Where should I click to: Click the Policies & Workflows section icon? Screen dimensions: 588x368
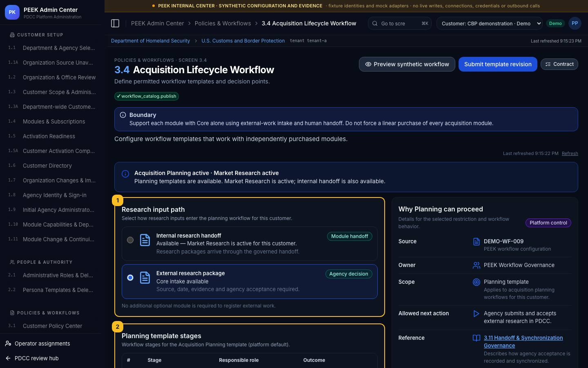[12, 313]
